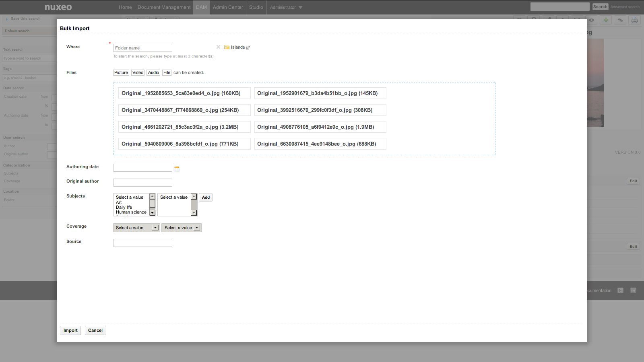Click the background sunset thumbnail image
The image size is (644, 362).
pyautogui.click(x=596, y=82)
